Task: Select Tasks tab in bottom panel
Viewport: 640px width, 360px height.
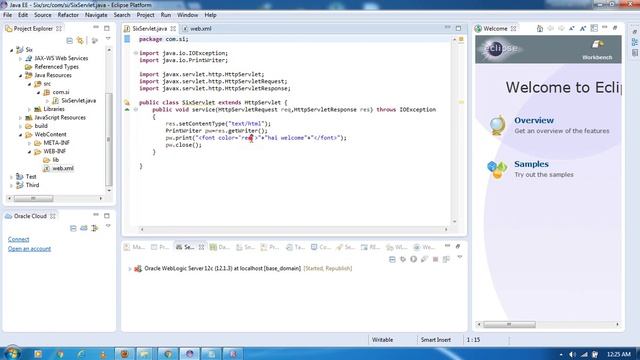Action: coord(296,247)
